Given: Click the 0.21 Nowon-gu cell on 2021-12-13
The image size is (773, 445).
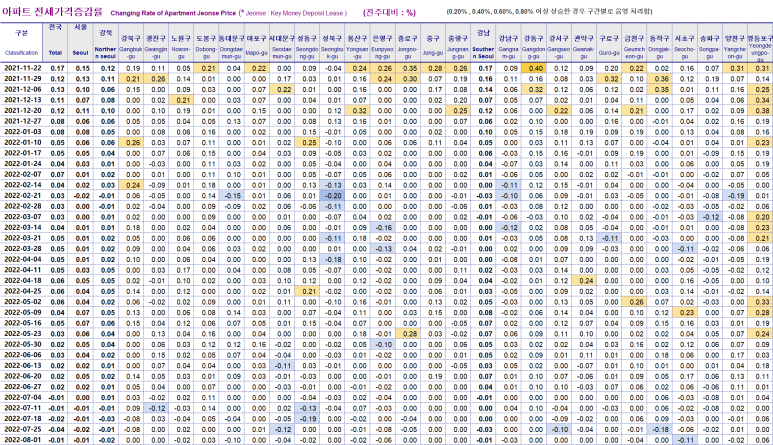Looking at the screenshot, I should point(181,100).
